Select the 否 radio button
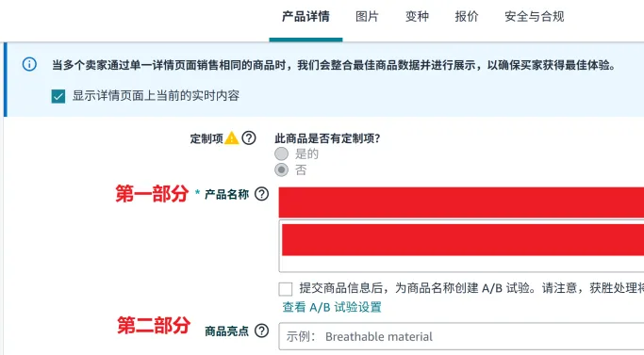The width and height of the screenshot is (644, 355). point(281,169)
